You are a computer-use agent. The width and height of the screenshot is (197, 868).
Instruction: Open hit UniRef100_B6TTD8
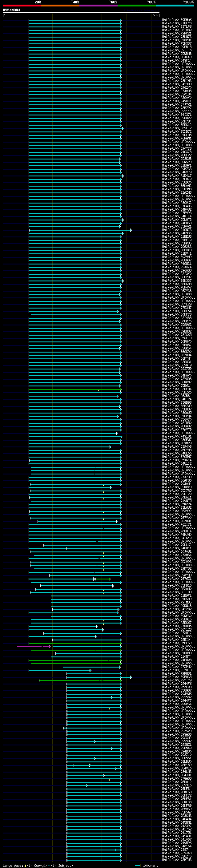[177, 592]
